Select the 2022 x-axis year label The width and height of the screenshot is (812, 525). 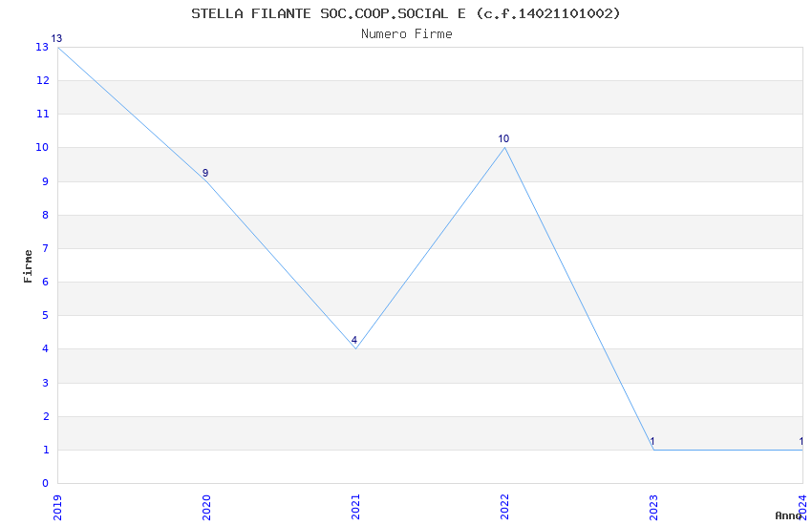pos(504,507)
